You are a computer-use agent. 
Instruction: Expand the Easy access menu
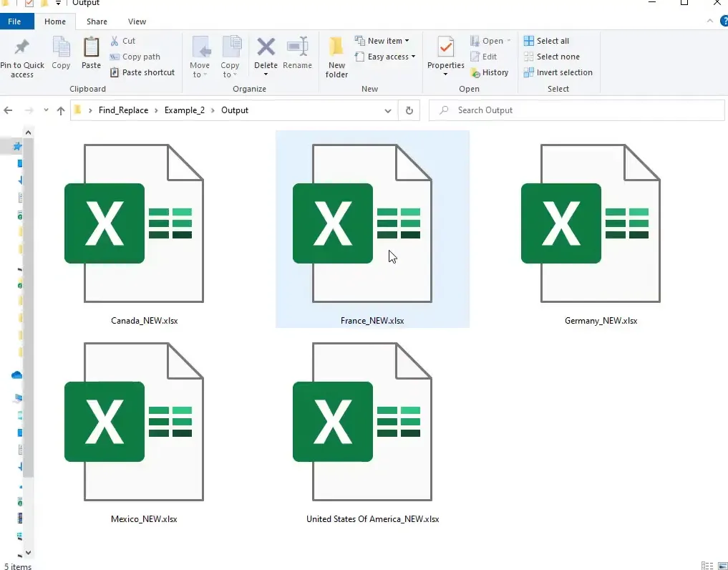(x=413, y=57)
